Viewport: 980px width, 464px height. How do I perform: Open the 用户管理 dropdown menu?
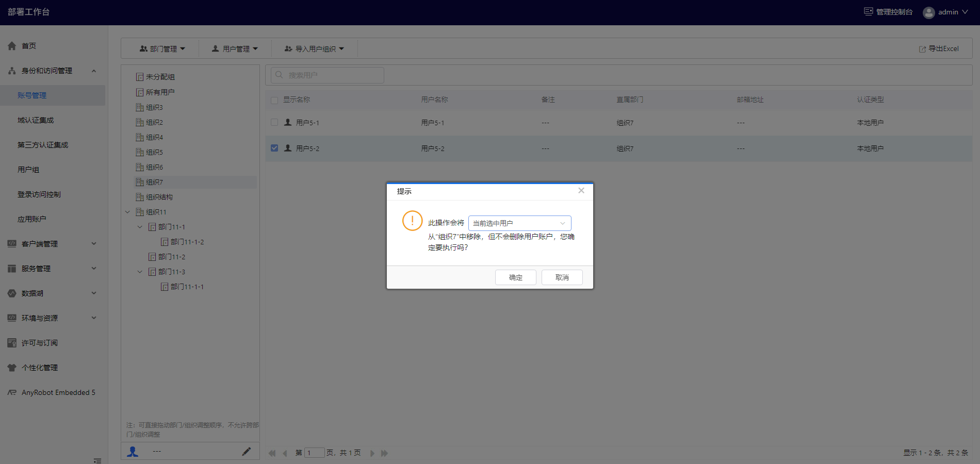tap(235, 49)
